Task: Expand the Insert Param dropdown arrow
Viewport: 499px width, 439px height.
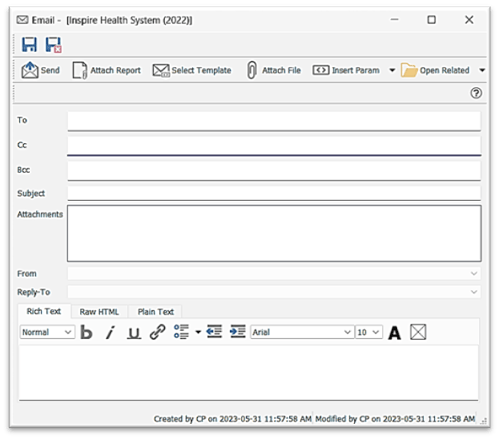Action: [x=392, y=70]
